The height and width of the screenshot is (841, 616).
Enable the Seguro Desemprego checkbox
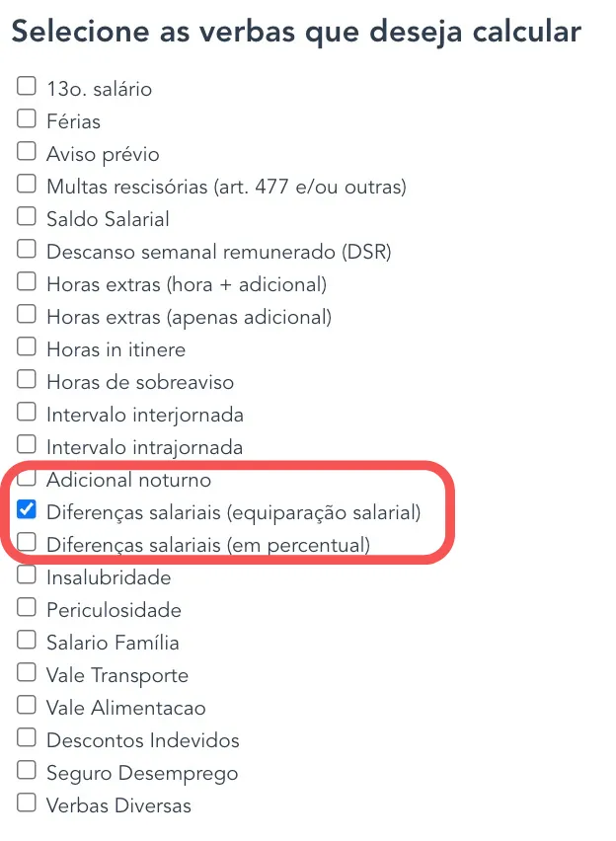coord(27,771)
